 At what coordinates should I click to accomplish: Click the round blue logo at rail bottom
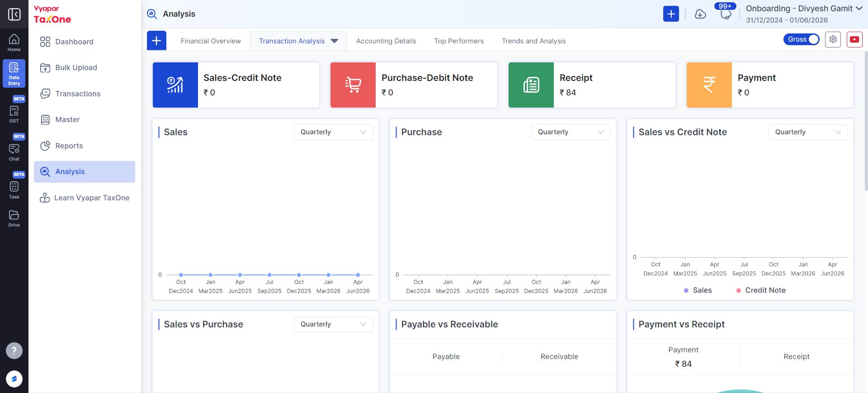(x=14, y=379)
